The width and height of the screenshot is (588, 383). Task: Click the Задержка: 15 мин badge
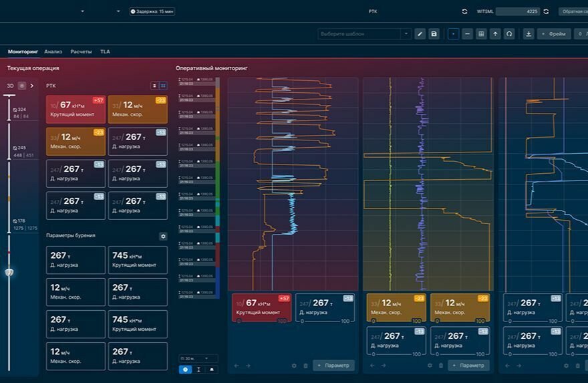tap(152, 11)
